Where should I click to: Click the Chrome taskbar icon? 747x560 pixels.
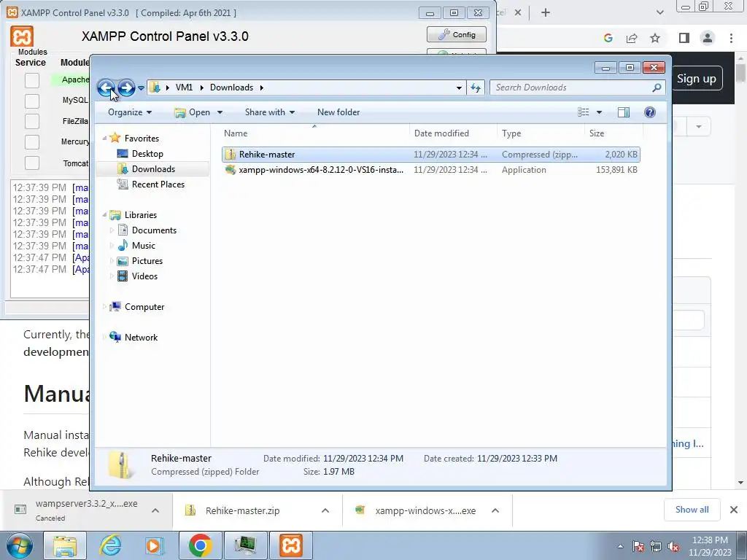(200, 545)
